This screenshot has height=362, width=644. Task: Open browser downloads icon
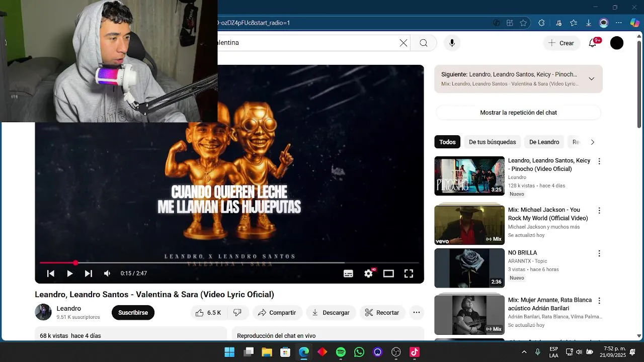tap(589, 23)
